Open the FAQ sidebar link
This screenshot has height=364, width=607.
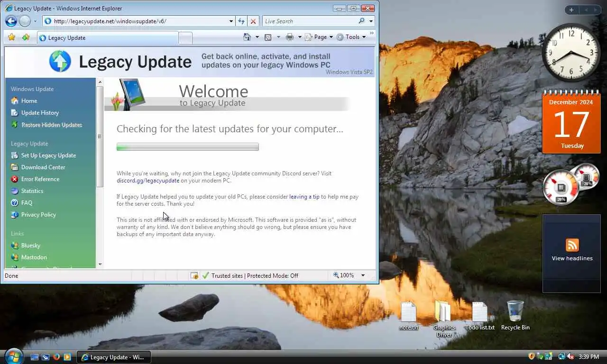click(x=27, y=203)
